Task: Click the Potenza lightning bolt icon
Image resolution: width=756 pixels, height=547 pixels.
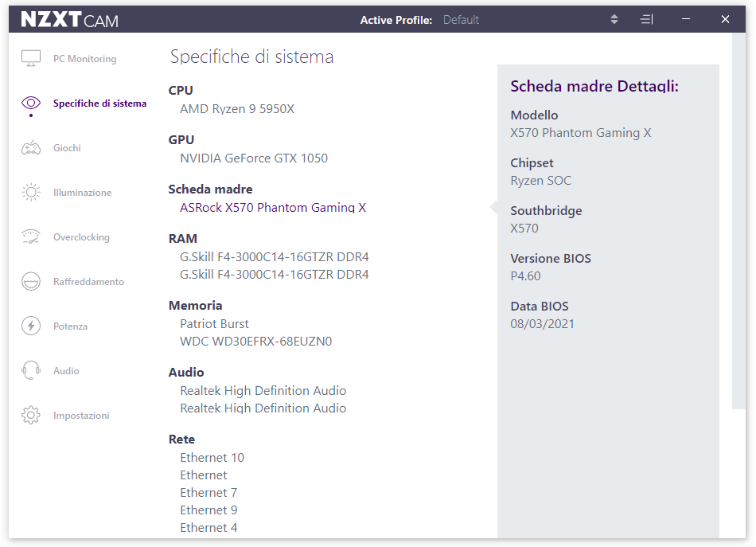Action: 31,326
